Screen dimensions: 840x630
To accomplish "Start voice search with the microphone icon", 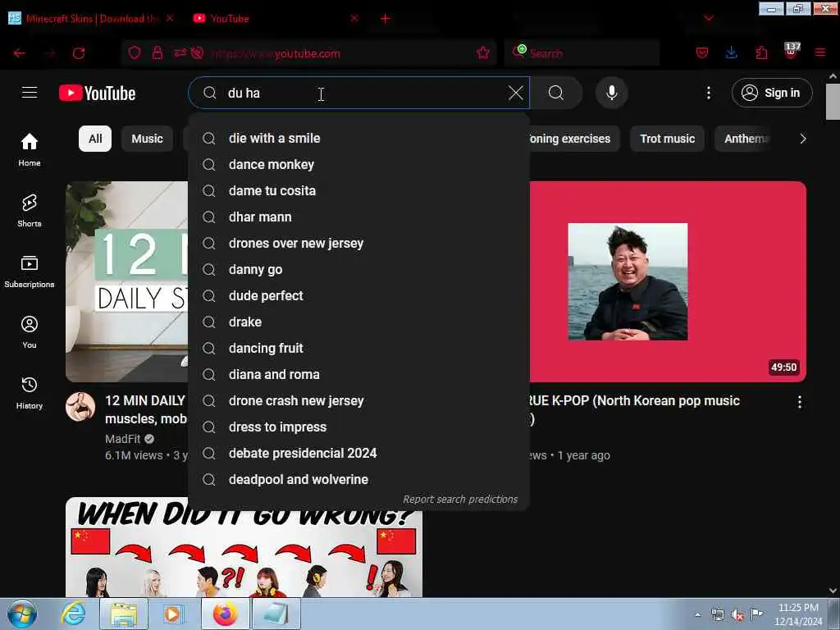I will [x=611, y=93].
